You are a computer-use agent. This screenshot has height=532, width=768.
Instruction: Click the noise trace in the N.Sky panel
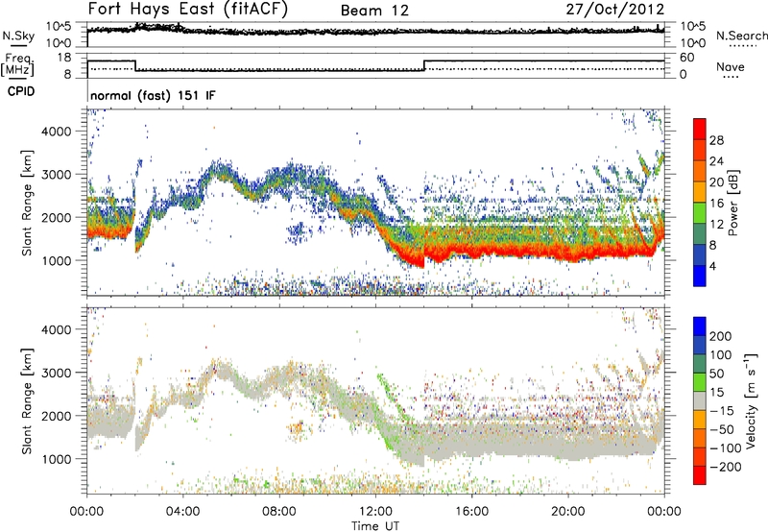(375, 31)
